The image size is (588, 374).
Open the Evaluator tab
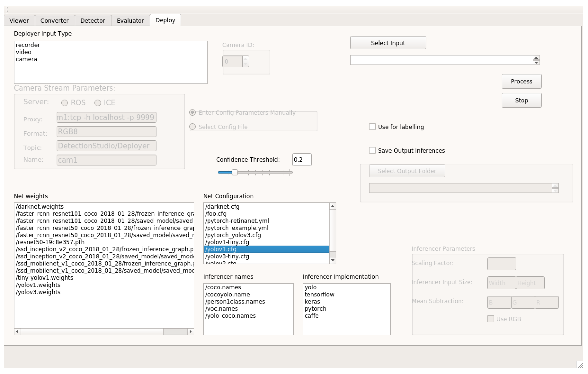click(x=130, y=21)
